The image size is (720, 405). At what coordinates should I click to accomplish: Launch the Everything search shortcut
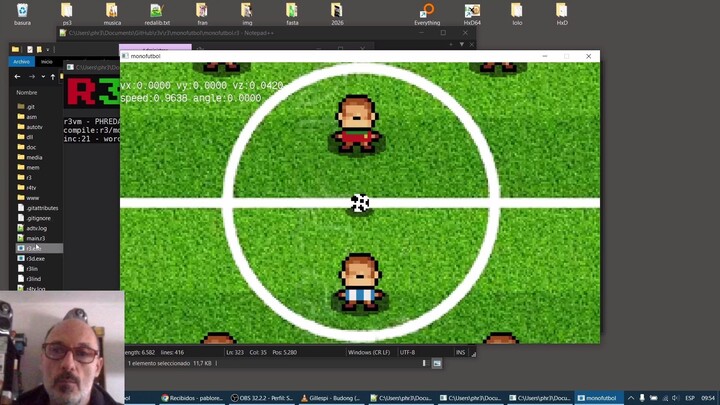[x=427, y=13]
